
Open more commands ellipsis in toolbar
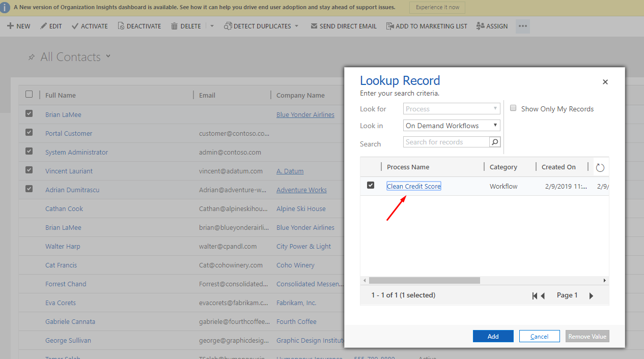[x=523, y=26]
